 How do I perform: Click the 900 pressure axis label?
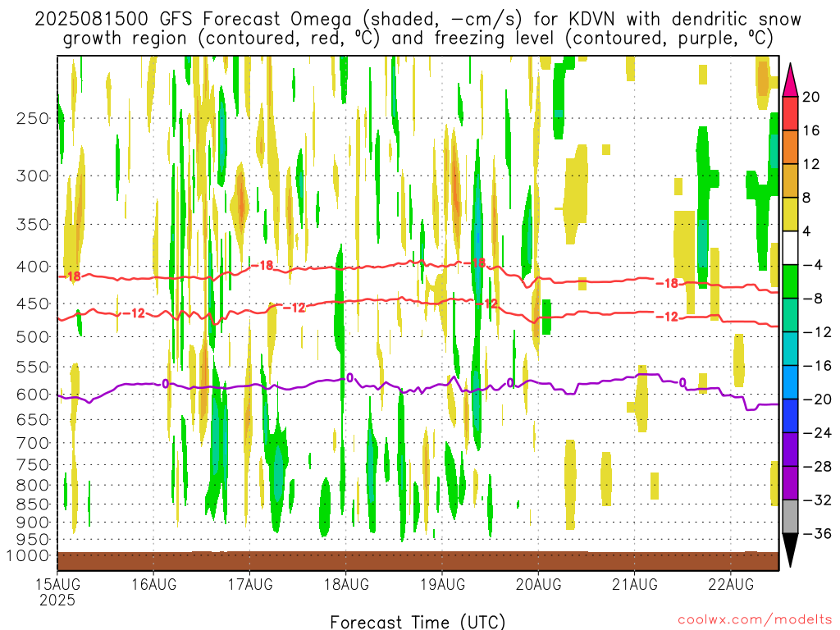[33, 523]
